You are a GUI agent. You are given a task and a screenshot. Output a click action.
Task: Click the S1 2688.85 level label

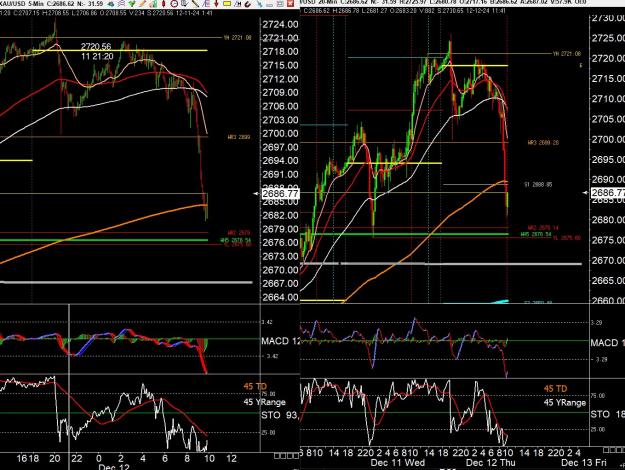(x=538, y=185)
